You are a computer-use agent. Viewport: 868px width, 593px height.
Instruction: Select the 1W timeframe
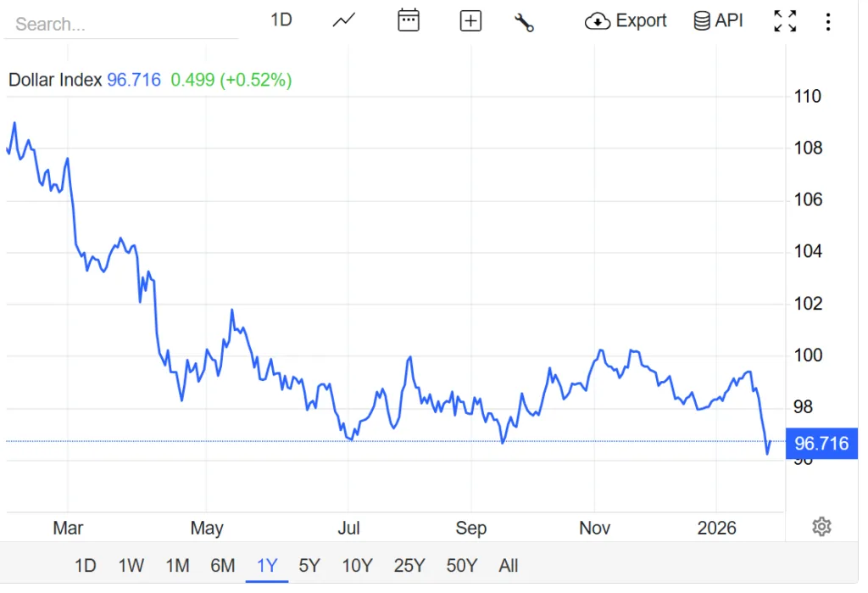click(131, 565)
